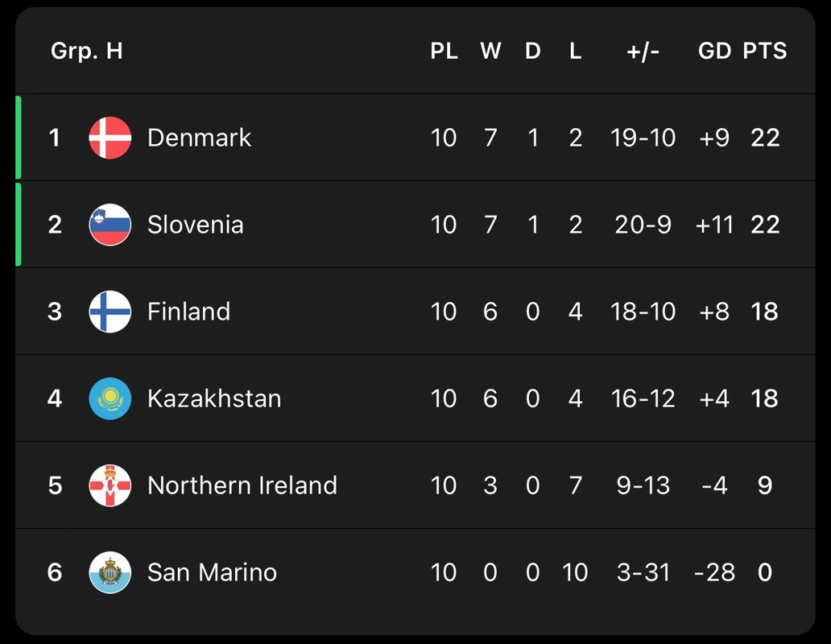Image resolution: width=831 pixels, height=644 pixels.
Task: Select the Finland team name
Action: [x=188, y=312]
